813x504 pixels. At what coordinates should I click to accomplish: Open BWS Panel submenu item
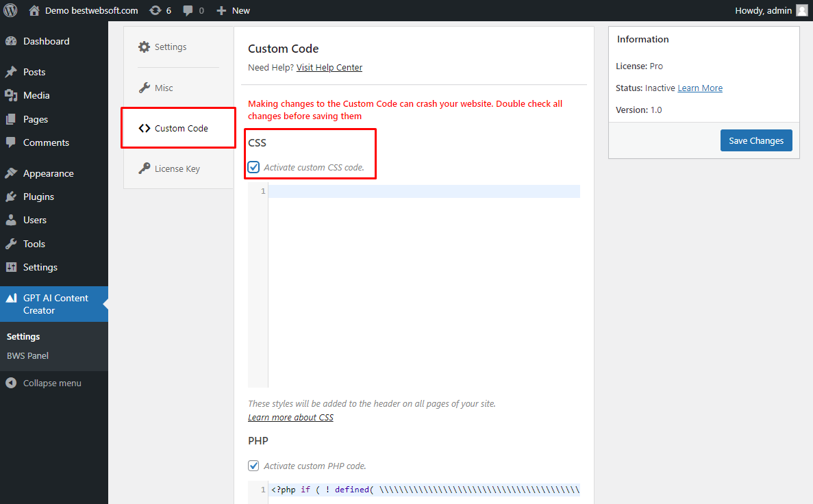tap(27, 355)
